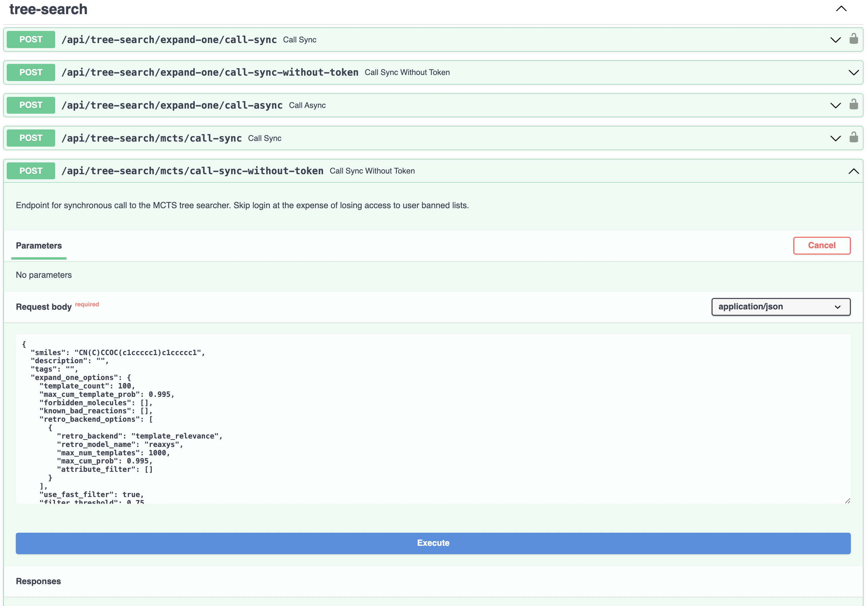Click POST badge for mcts call-sync
The width and height of the screenshot is (868, 606).
(x=31, y=138)
